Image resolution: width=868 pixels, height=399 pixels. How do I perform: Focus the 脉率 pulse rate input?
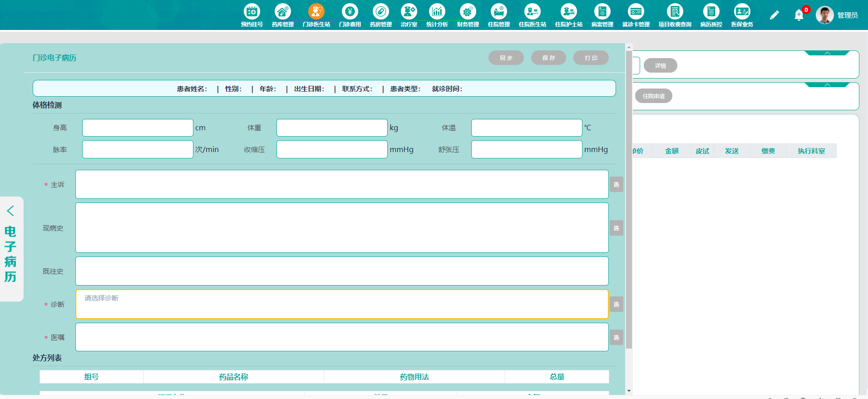(138, 149)
